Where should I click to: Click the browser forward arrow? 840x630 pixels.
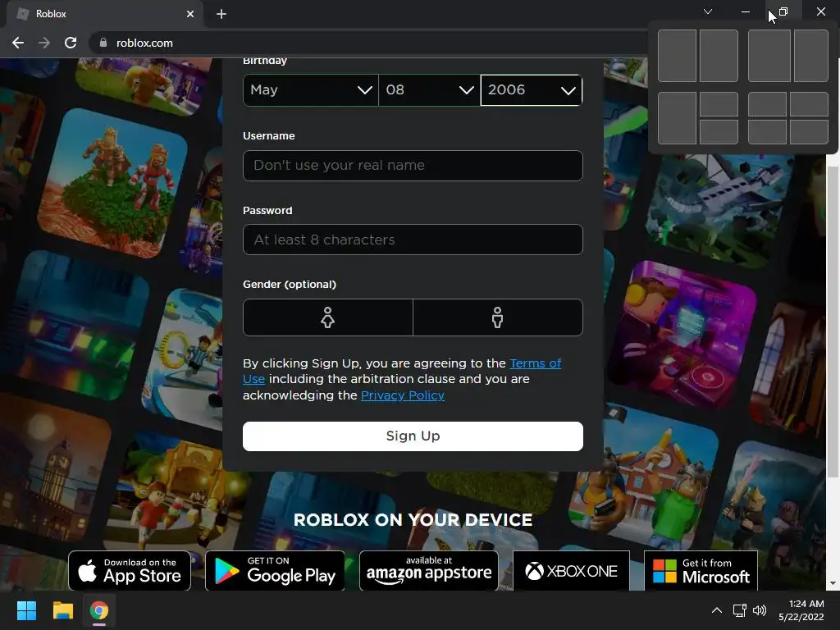44,43
